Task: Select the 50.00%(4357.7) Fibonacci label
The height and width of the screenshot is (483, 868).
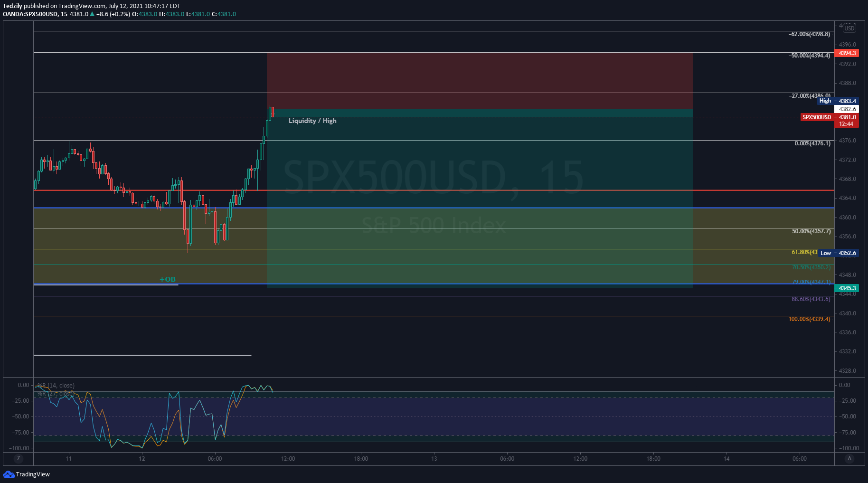Action: click(x=811, y=231)
